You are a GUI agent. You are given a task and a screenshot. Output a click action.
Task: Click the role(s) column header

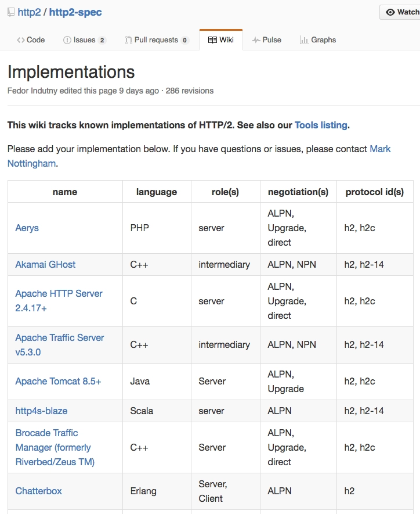(x=226, y=192)
